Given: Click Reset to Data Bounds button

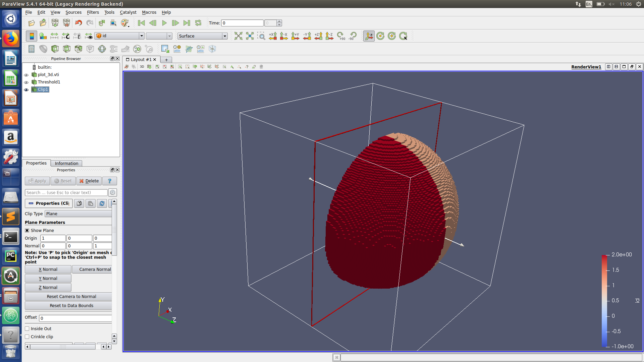Looking at the screenshot, I should coord(71,306).
